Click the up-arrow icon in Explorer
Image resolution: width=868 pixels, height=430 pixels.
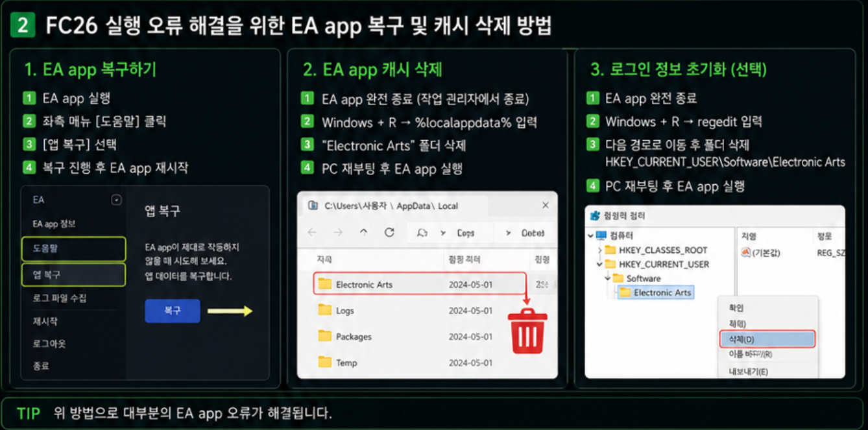[363, 232]
